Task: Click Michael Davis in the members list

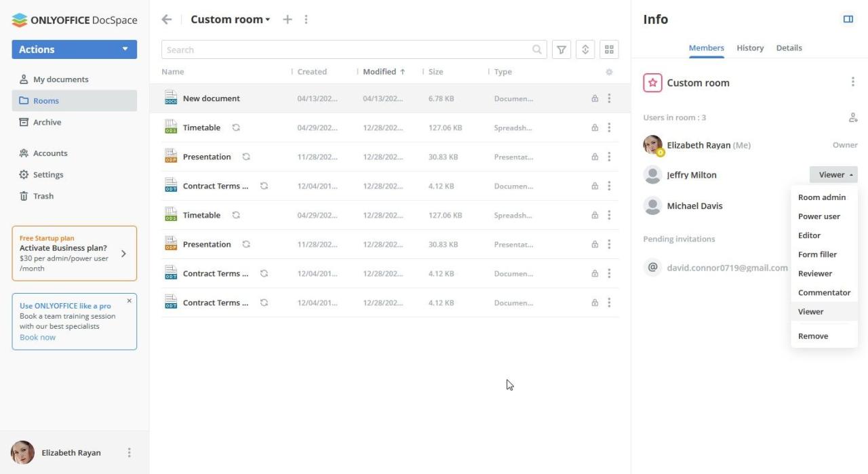Action: [694, 206]
